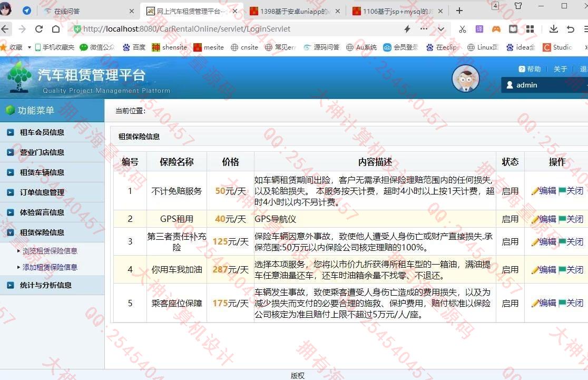
Task: Switch to the 1106基于jsp+mysql tab
Action: point(398,11)
